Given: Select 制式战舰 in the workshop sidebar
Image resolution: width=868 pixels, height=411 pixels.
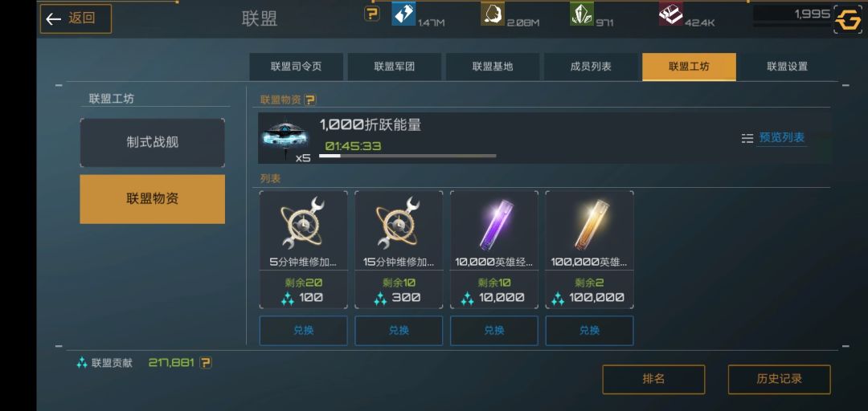Looking at the screenshot, I should pos(152,143).
